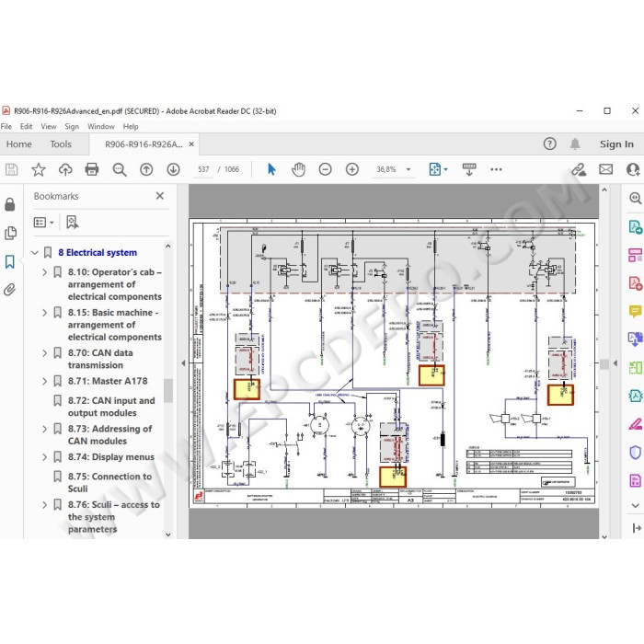644x644 pixels.
Task: Switch to the Home tab
Action: (19, 144)
